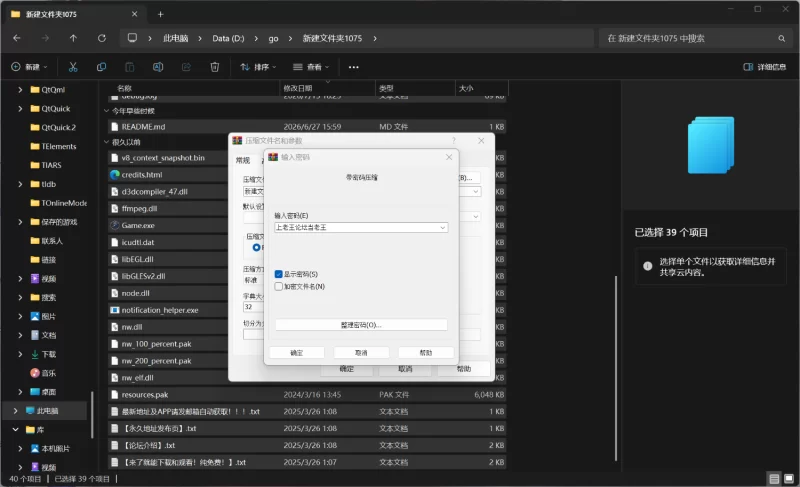Go back with the left arrow
Screen dimensions: 800x487
click(x=17, y=38)
